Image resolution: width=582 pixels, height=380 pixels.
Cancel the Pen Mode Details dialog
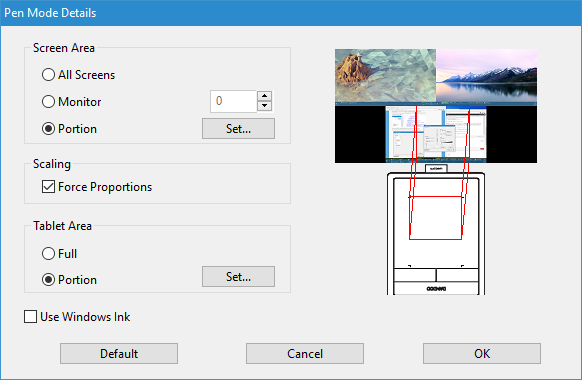tap(305, 353)
